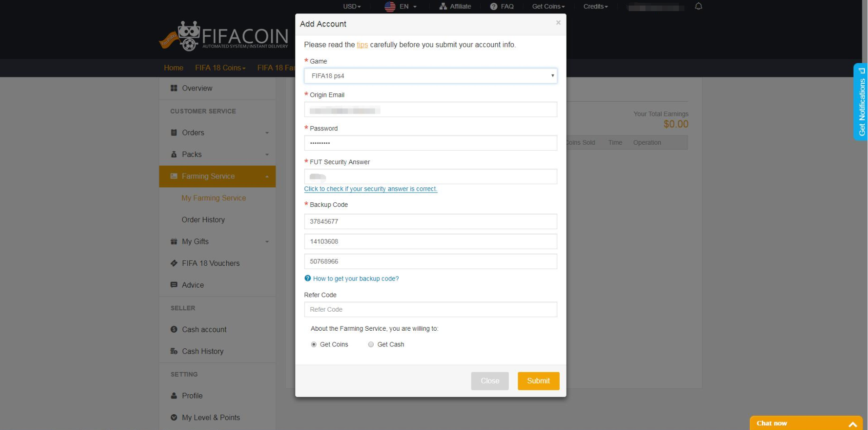Click backup code field containing 37845677
The height and width of the screenshot is (430, 868).
pyautogui.click(x=430, y=221)
